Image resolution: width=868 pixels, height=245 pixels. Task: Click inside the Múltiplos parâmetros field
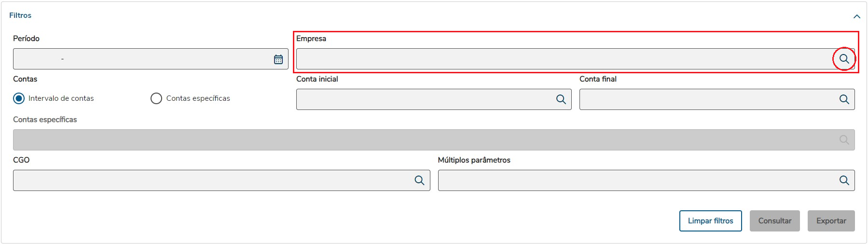click(x=637, y=180)
